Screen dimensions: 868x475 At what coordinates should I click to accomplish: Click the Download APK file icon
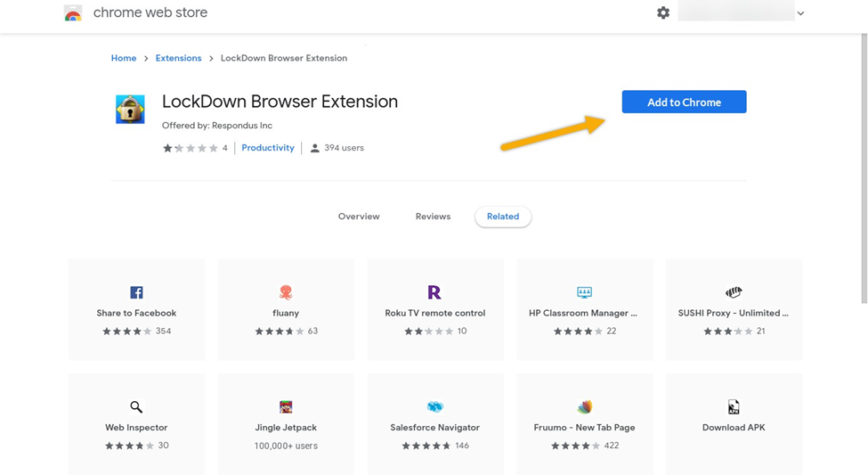(x=734, y=407)
